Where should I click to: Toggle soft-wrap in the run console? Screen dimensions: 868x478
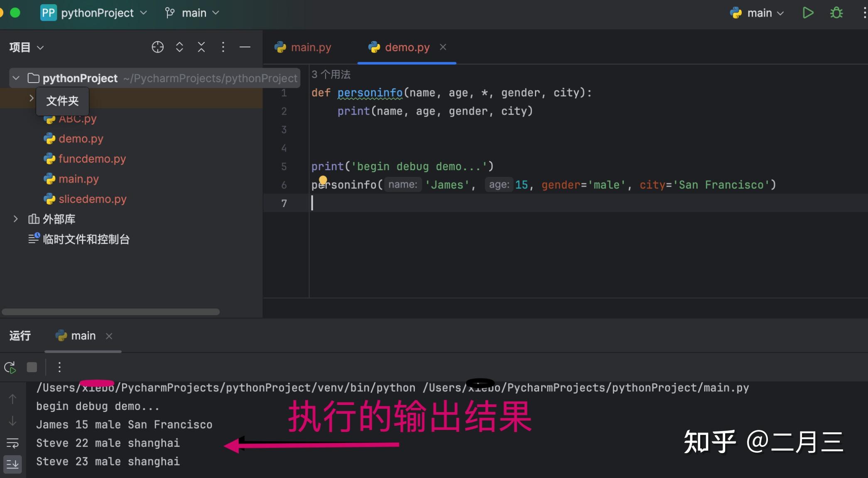tap(13, 443)
